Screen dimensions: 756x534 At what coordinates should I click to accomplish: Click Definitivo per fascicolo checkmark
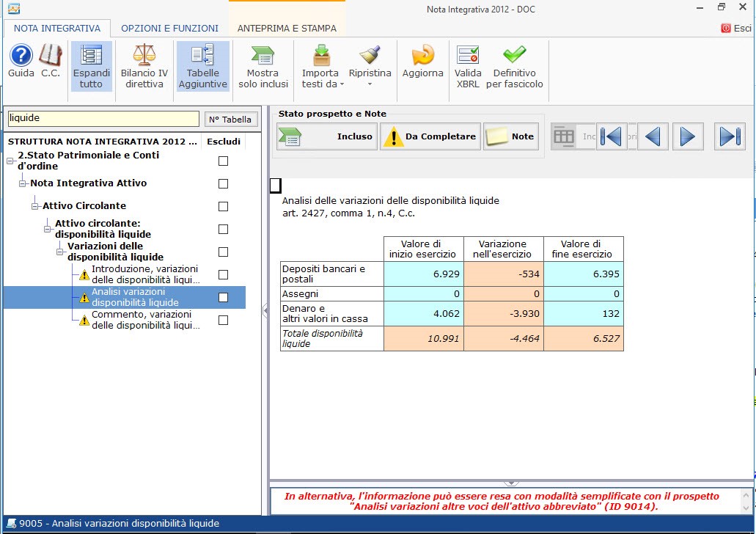pos(515,67)
